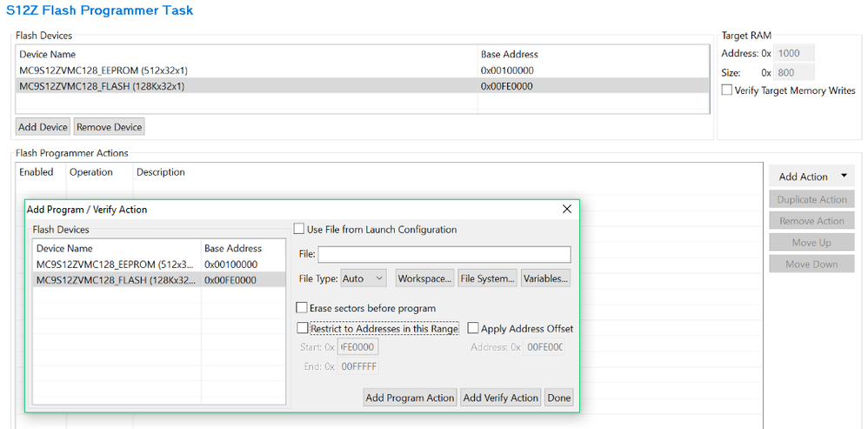Click dialog base address 0x00FE0000 cell

point(230,279)
